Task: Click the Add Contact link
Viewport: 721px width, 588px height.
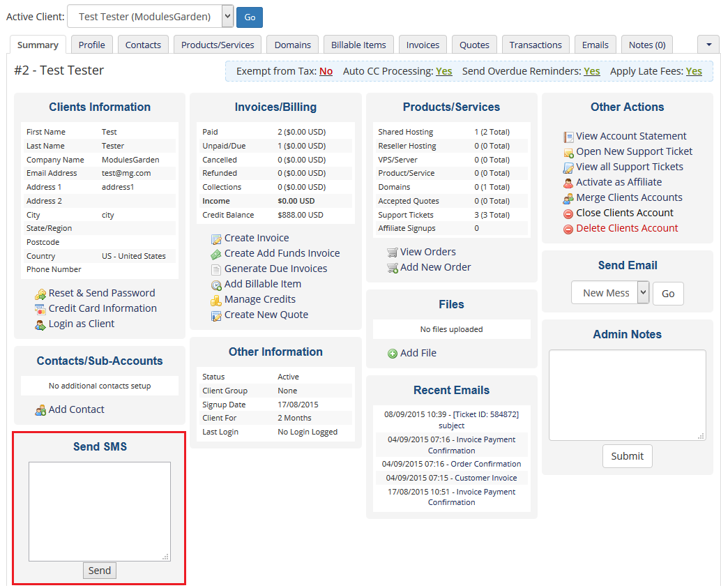Action: coord(76,409)
